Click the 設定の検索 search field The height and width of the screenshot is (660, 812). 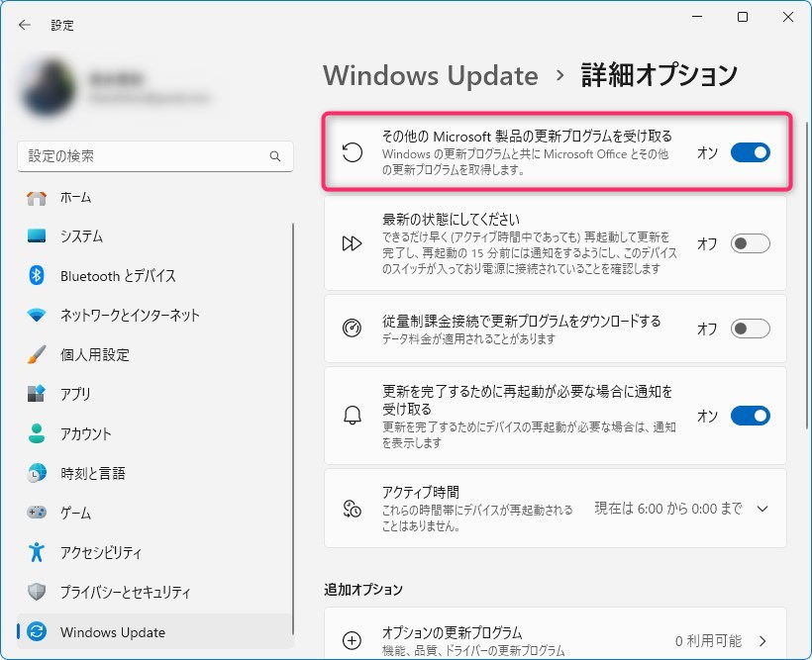pyautogui.click(x=144, y=156)
